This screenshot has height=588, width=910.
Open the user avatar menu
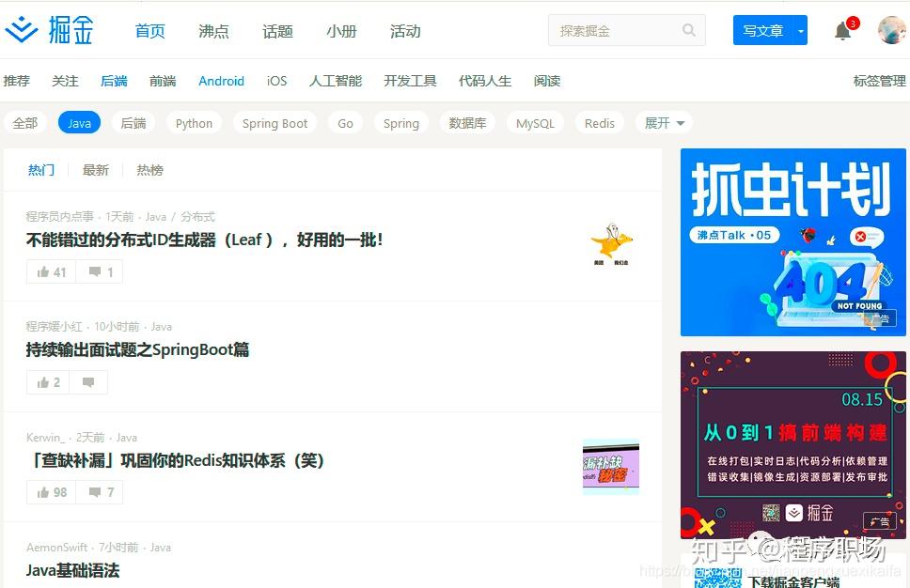892,30
